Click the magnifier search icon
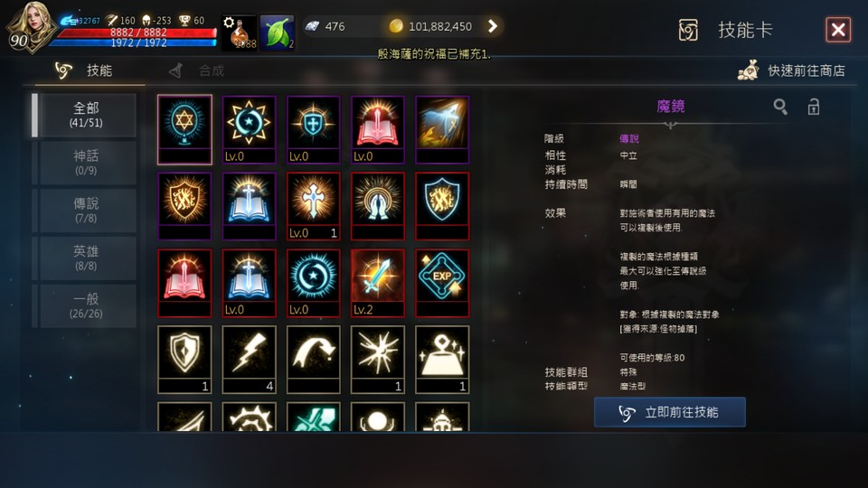The height and width of the screenshot is (488, 868). tap(780, 107)
